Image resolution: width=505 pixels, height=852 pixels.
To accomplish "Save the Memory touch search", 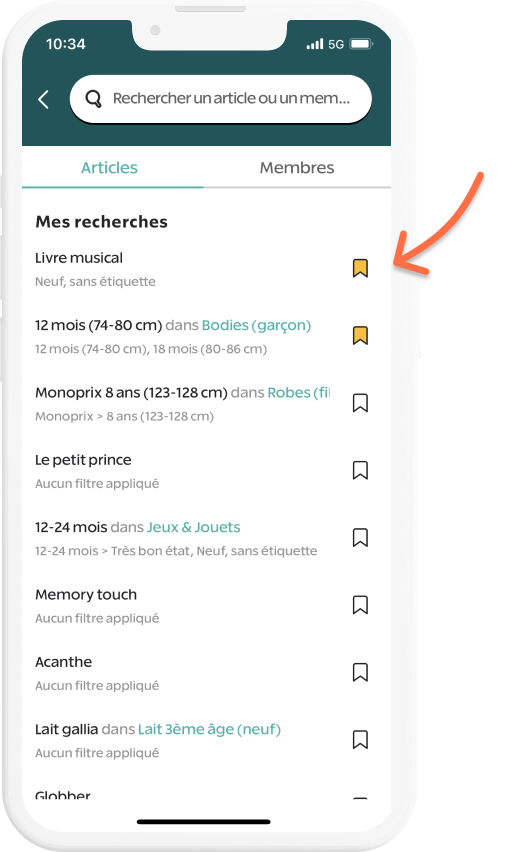I will (x=360, y=605).
